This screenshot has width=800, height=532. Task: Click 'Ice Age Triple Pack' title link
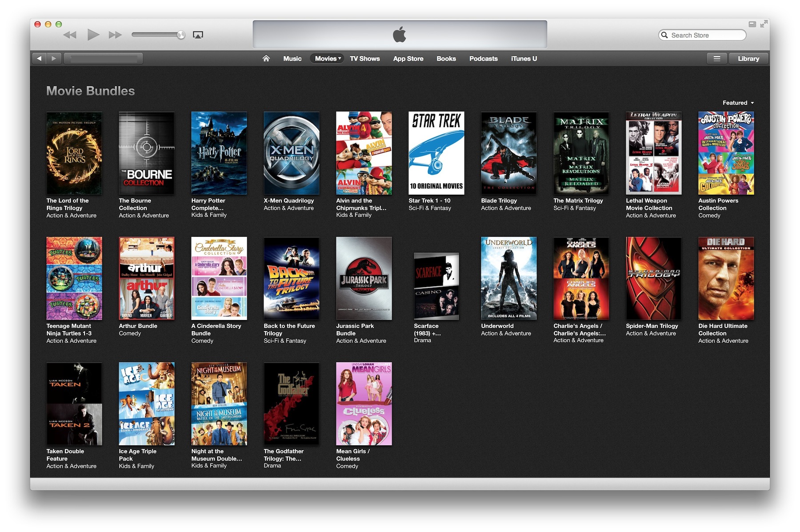click(137, 455)
